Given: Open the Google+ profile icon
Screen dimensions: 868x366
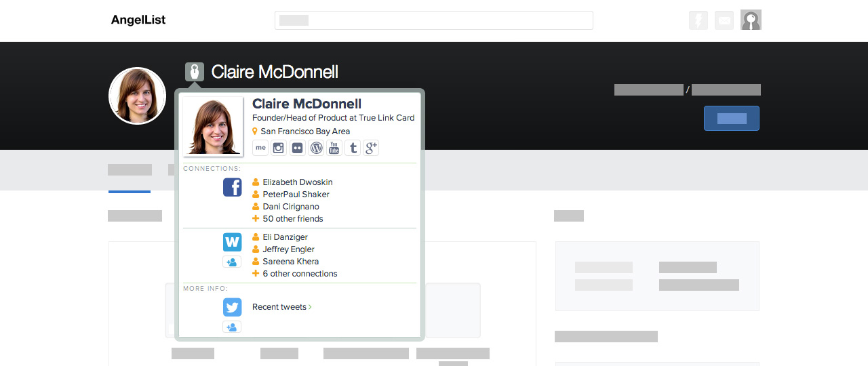Looking at the screenshot, I should coord(370,148).
